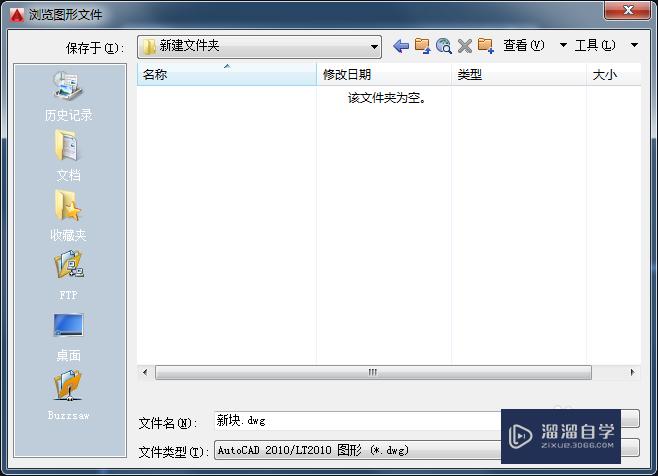
Task: Open the Buzzsaw location
Action: 68,395
